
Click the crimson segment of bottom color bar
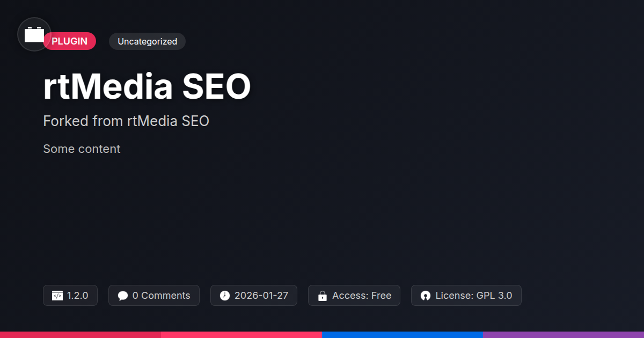(80, 335)
